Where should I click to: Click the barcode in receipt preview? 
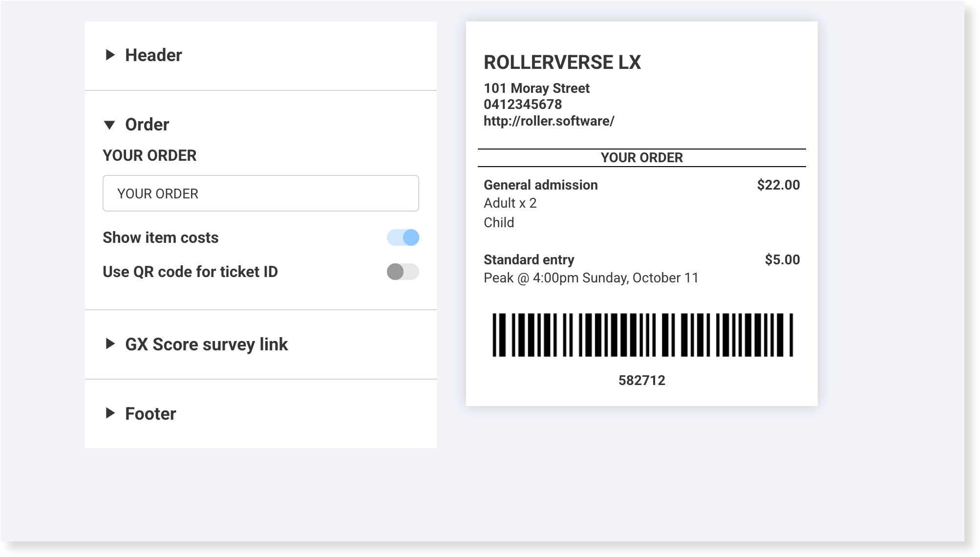tap(642, 335)
